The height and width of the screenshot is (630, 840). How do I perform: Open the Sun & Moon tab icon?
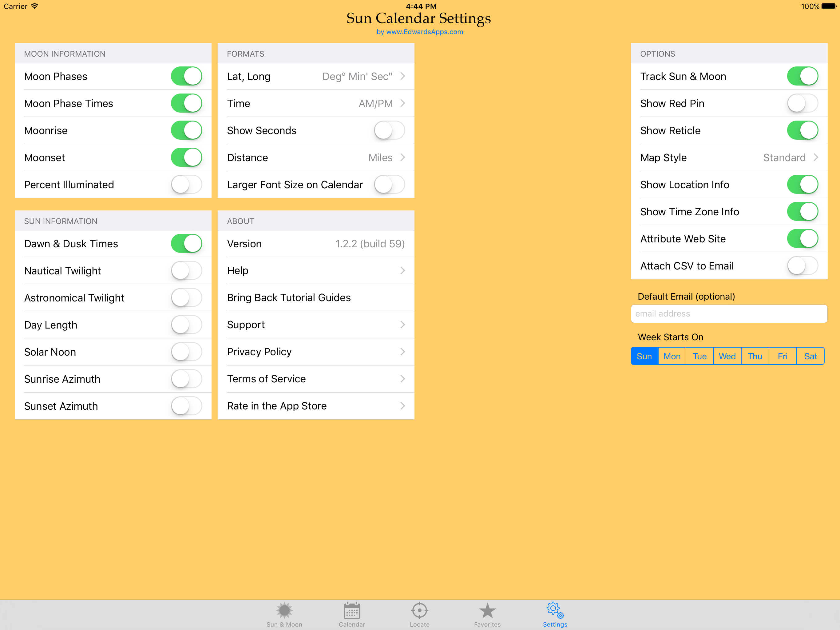(x=284, y=611)
